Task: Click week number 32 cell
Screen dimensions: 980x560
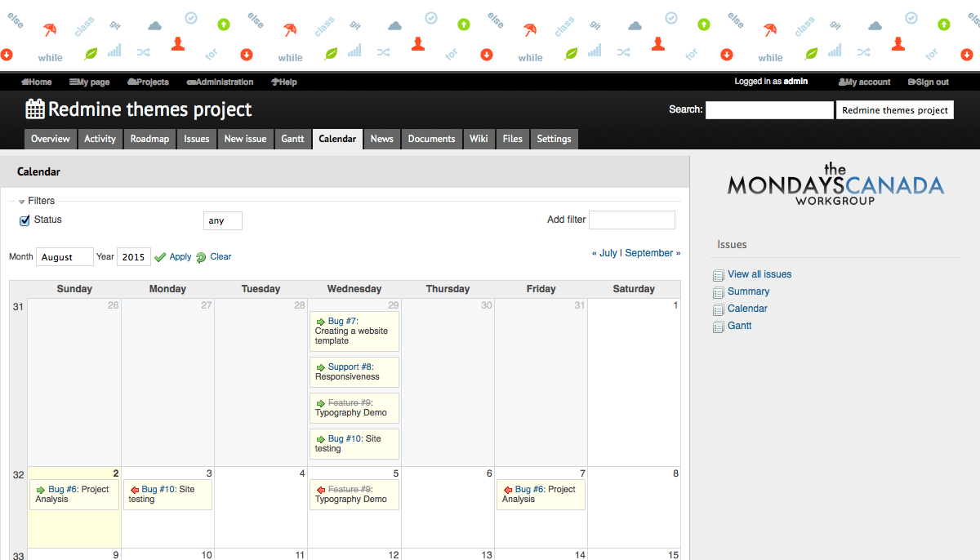Action: (19, 507)
